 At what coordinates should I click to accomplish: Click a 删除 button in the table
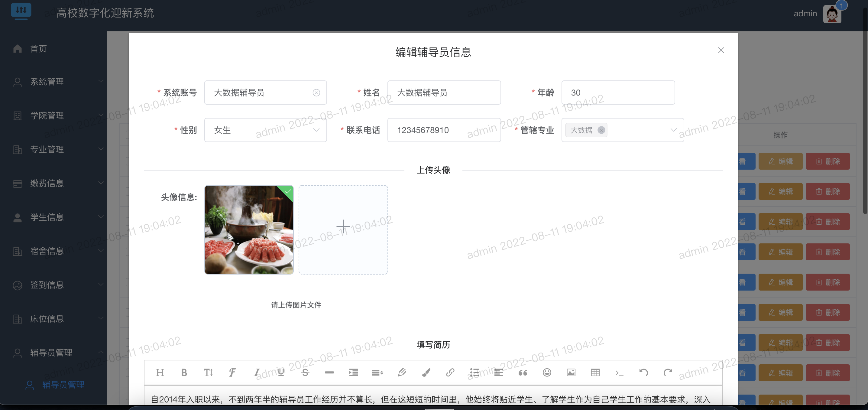pyautogui.click(x=828, y=161)
